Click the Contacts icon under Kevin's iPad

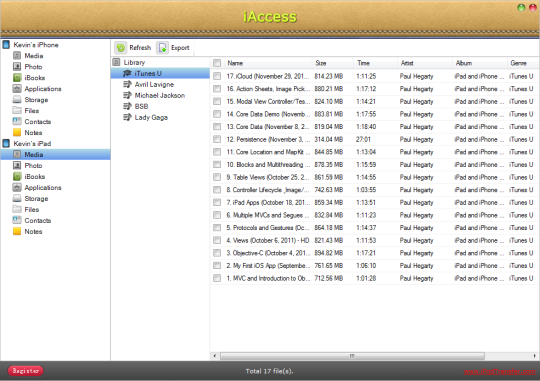17,220
